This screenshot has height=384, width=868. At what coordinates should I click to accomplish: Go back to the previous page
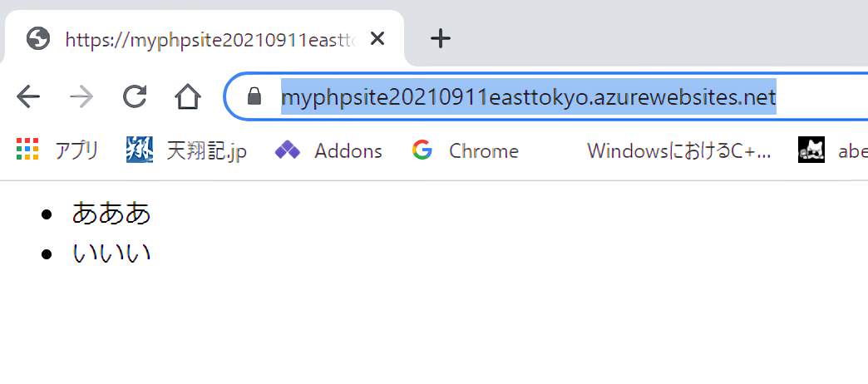coord(28,97)
